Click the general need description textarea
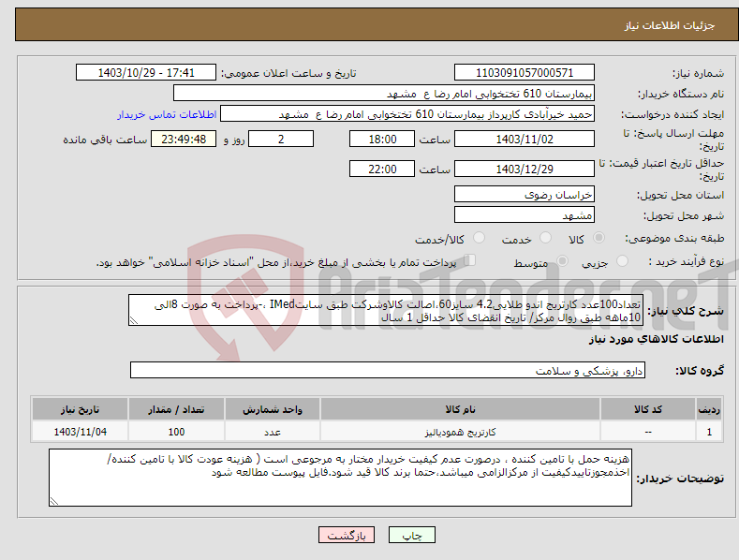Viewport: 739px width, 560px height. coord(386,310)
